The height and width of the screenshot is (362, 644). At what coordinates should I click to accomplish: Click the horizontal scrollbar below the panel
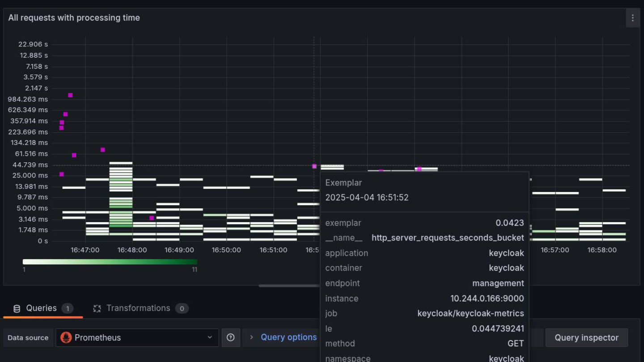tap(289, 286)
